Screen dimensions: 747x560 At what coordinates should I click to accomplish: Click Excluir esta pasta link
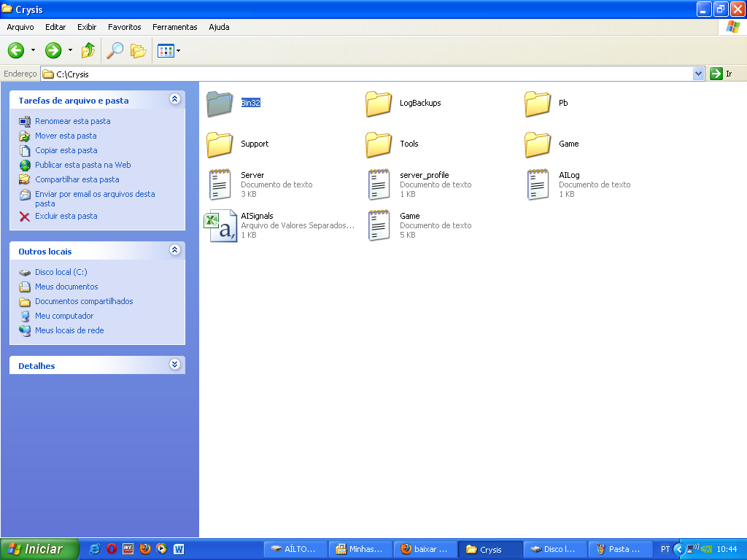tap(66, 216)
